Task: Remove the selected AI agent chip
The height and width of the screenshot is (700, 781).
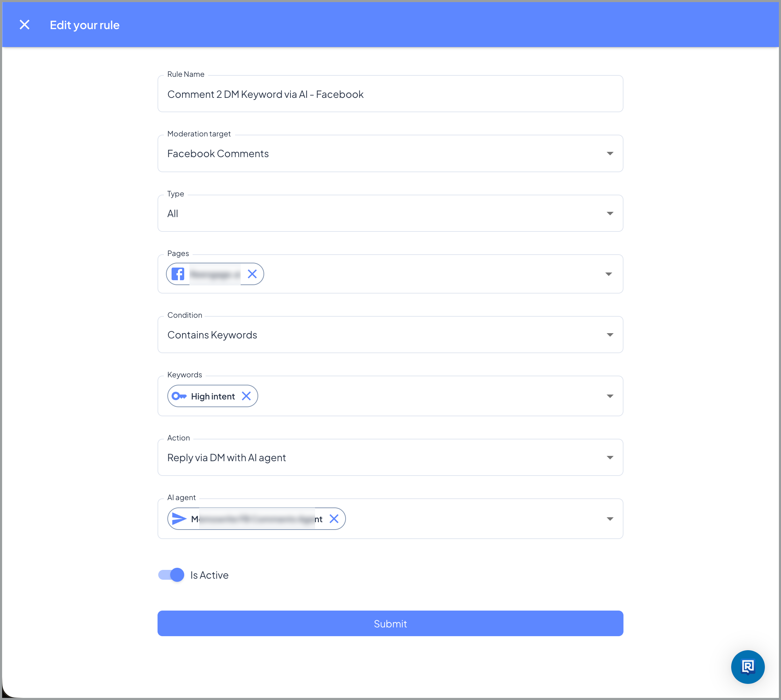Action: [334, 518]
